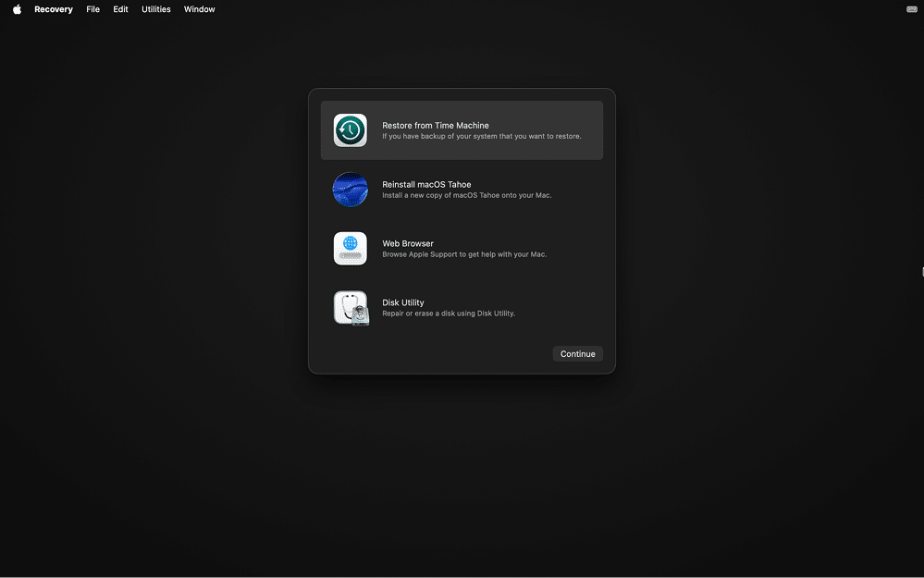Open the Utilities menu
This screenshot has height=578, width=924.
coord(155,9)
